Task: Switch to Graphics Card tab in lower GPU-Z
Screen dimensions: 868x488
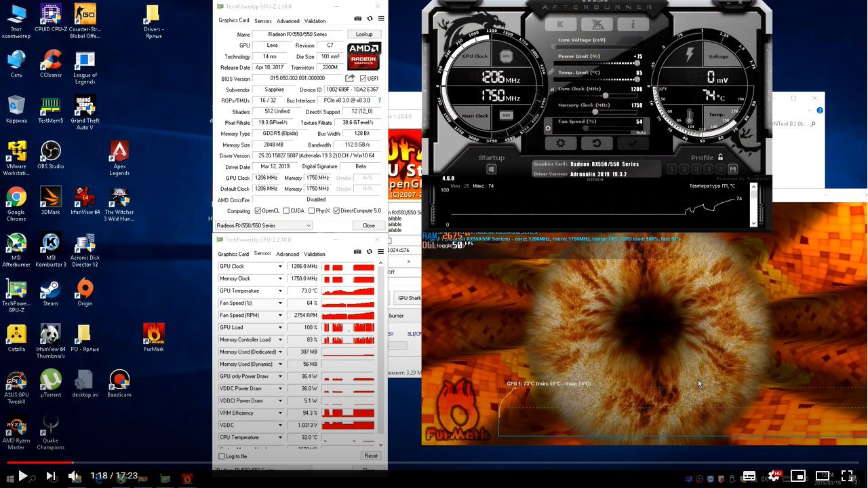Action: [x=233, y=254]
